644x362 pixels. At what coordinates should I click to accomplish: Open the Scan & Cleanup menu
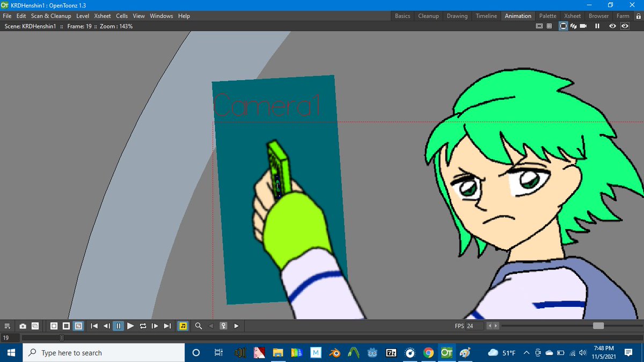[x=51, y=16]
